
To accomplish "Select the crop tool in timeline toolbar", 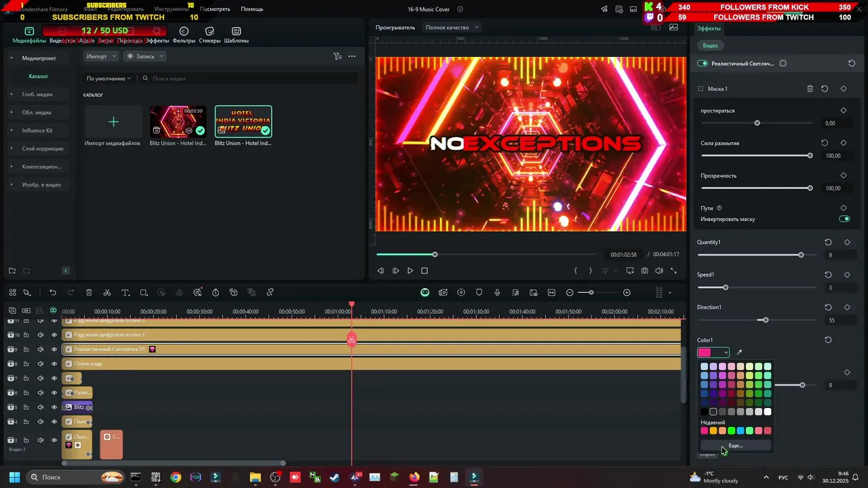I will pos(144,293).
